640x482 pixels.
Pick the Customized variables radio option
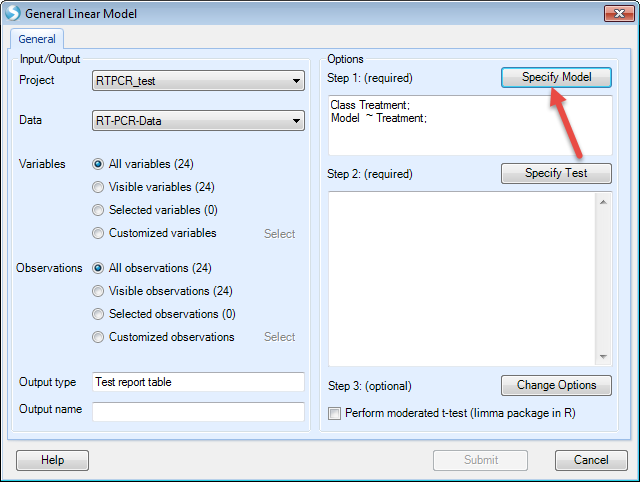tap(98, 233)
